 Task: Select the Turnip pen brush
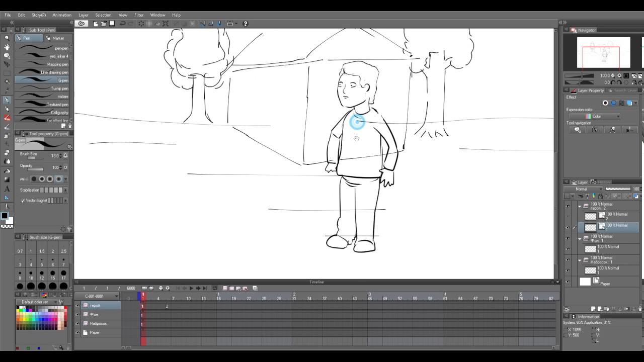coord(42,88)
